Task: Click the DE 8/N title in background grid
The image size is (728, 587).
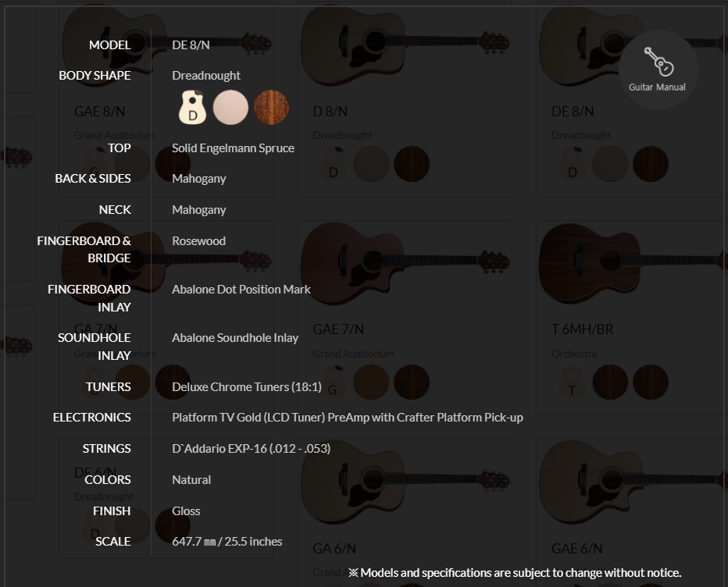Action: 573,112
